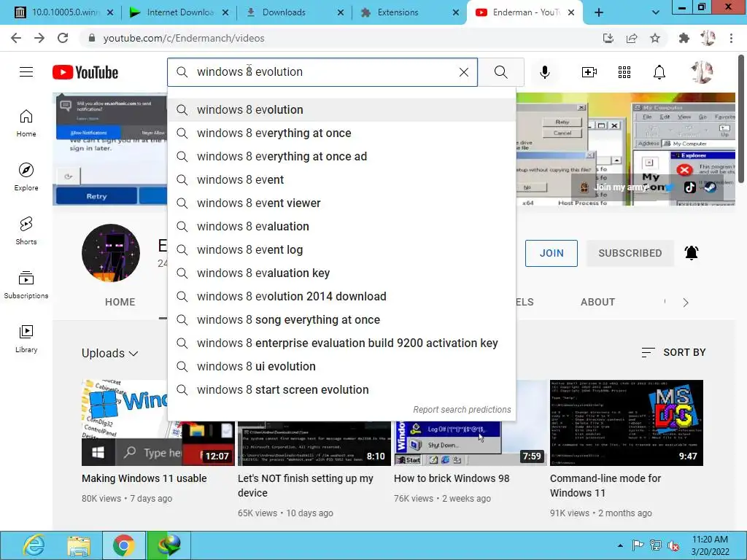Click the Enderman channel avatar
The height and width of the screenshot is (560, 747).
[x=111, y=253]
